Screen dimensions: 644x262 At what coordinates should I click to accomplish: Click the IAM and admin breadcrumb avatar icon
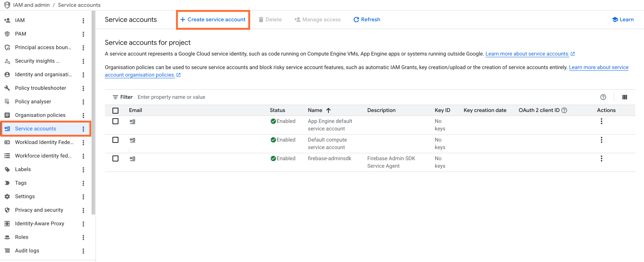pos(7,5)
